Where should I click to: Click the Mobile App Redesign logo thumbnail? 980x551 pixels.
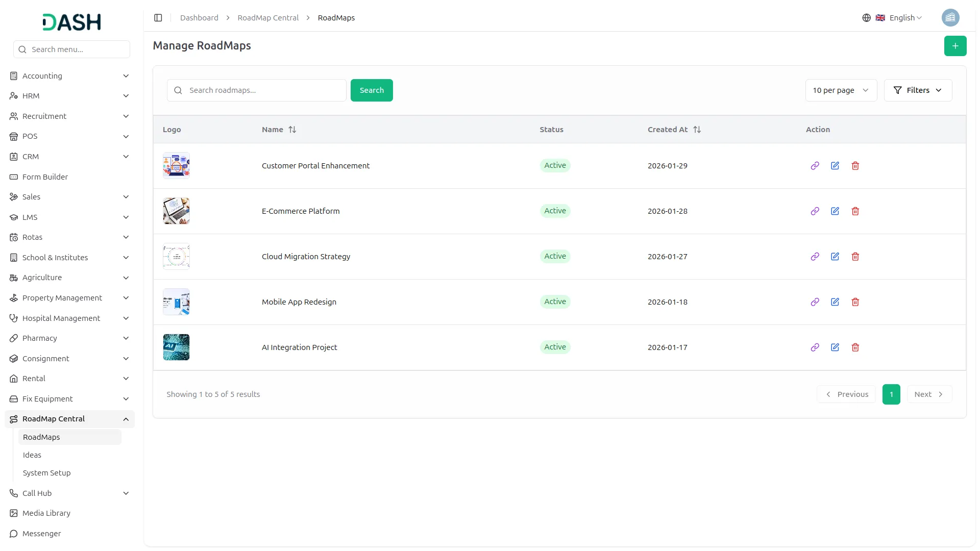176,302
